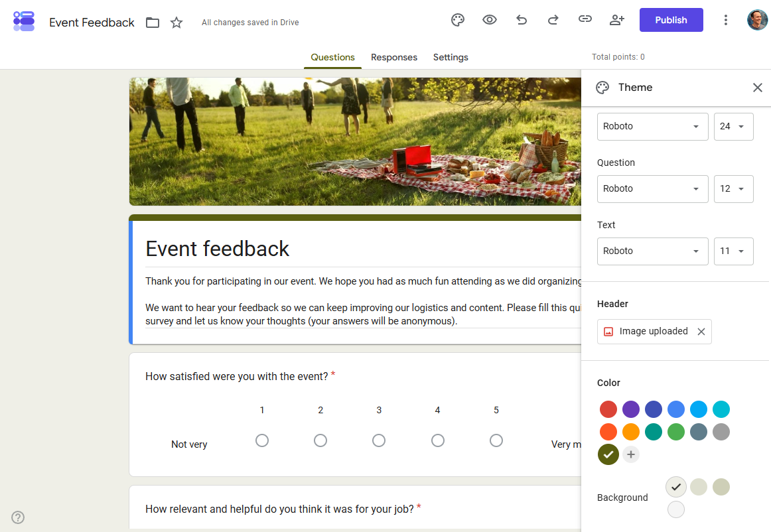771x532 pixels.
Task: Add collaborators icon
Action: click(x=616, y=20)
